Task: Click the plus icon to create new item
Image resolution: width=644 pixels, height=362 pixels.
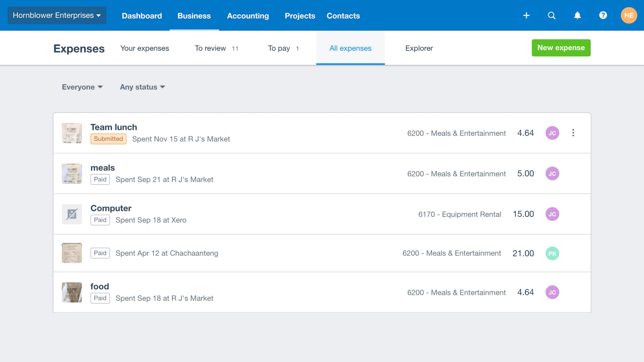Action: coord(526,15)
